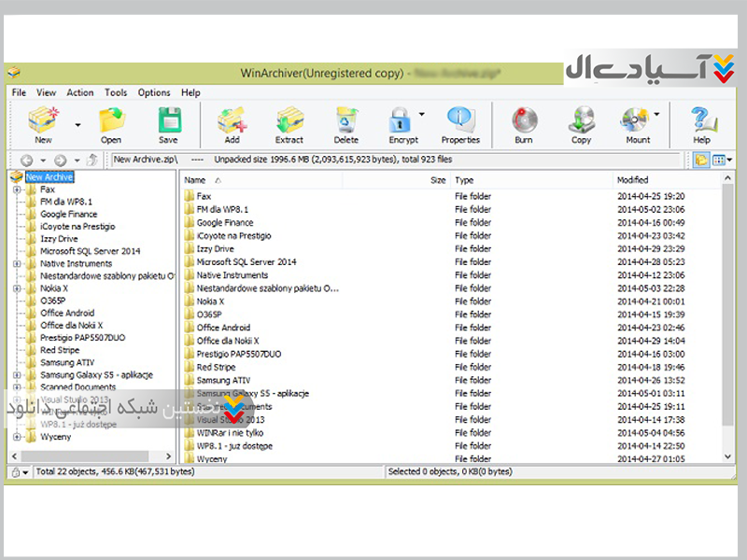The width and height of the screenshot is (747, 560).
Task: Expand the Native Instruments tree node
Action: [18, 264]
